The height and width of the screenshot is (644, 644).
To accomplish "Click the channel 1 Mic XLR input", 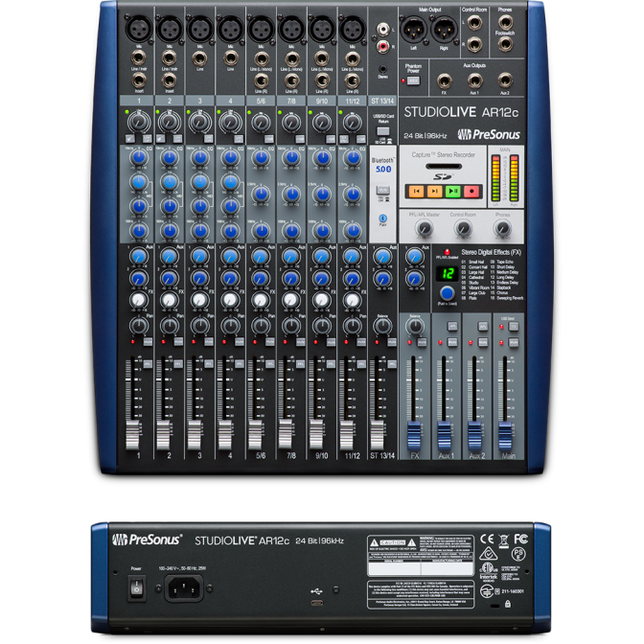I will [139, 29].
